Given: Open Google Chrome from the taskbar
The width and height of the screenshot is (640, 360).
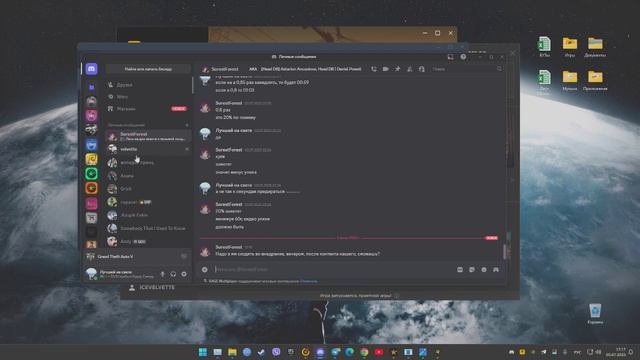Looking at the screenshot, I should (x=364, y=352).
